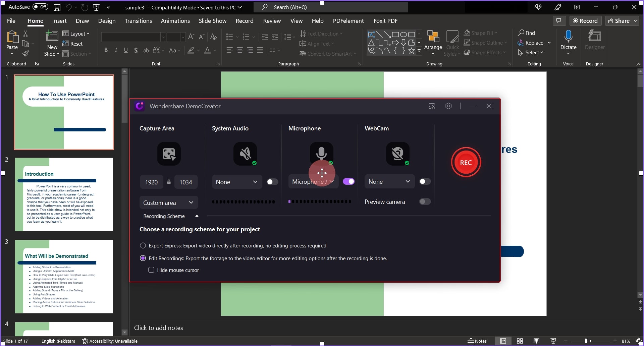
Task: Open the Select dropdown in Editing group
Action: (531, 53)
